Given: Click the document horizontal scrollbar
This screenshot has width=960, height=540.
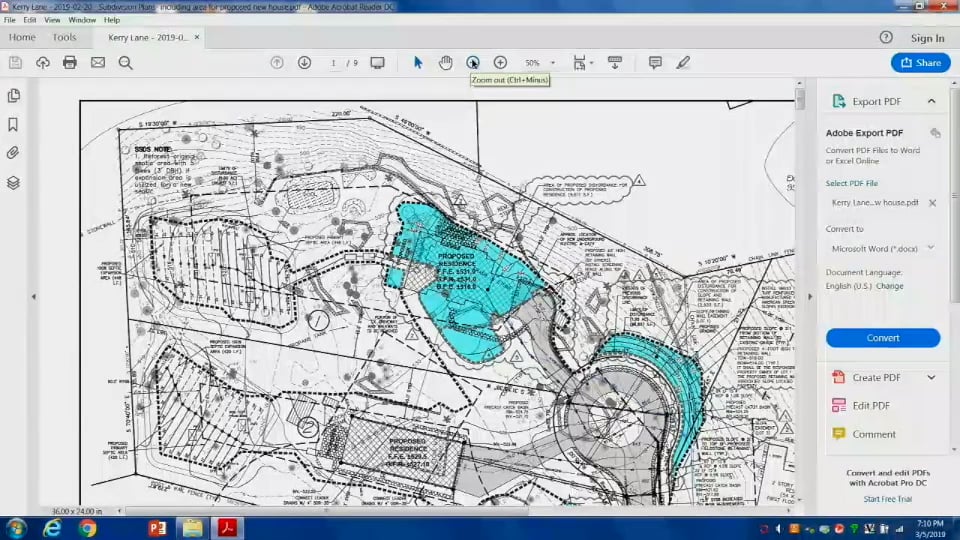Looking at the screenshot, I should click(326, 511).
